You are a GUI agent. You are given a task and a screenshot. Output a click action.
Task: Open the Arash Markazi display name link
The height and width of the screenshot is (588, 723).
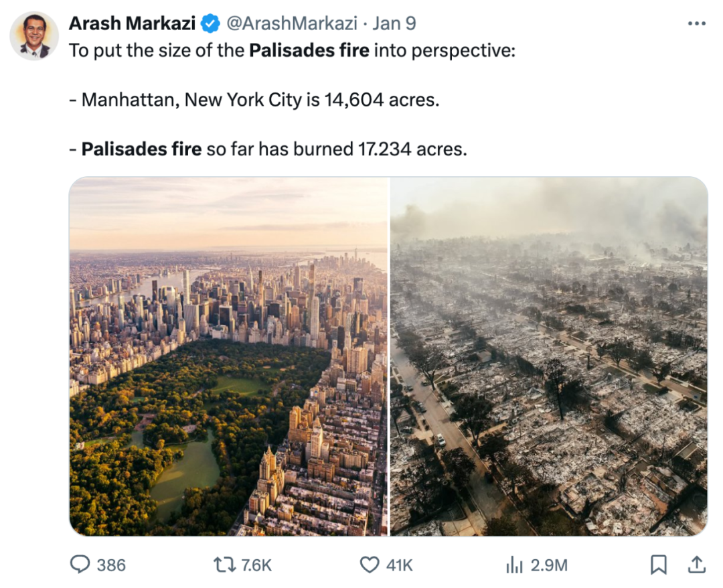[133, 23]
